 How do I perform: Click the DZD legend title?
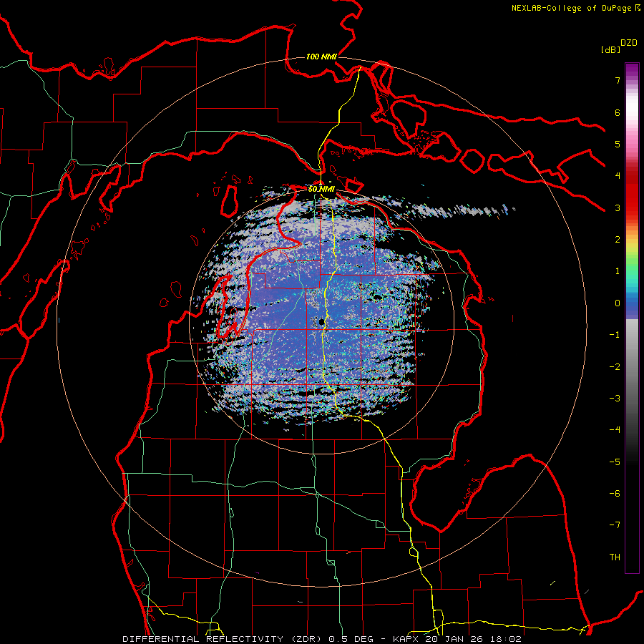(629, 43)
